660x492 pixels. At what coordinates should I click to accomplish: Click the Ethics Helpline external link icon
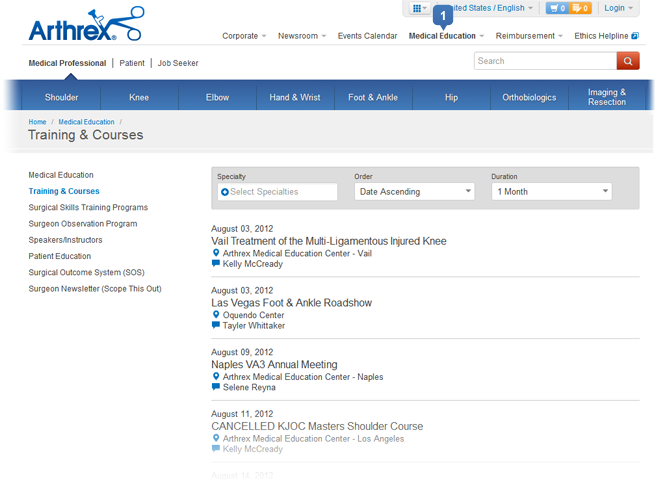click(635, 36)
